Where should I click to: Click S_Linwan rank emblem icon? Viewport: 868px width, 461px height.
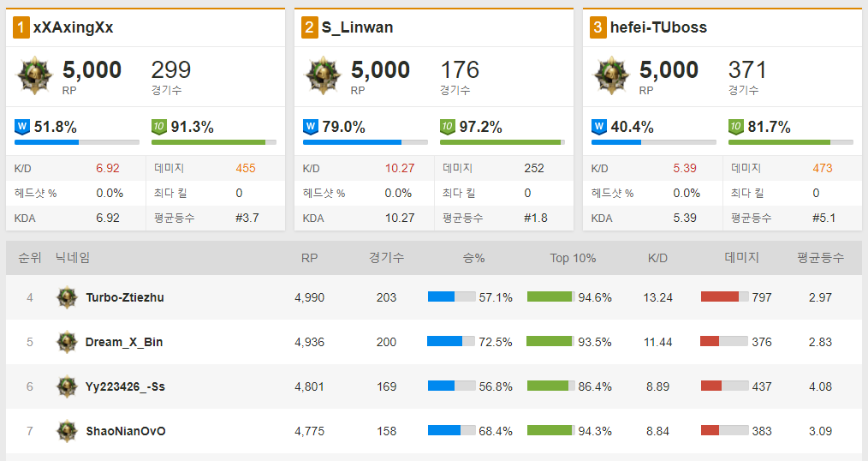[323, 75]
